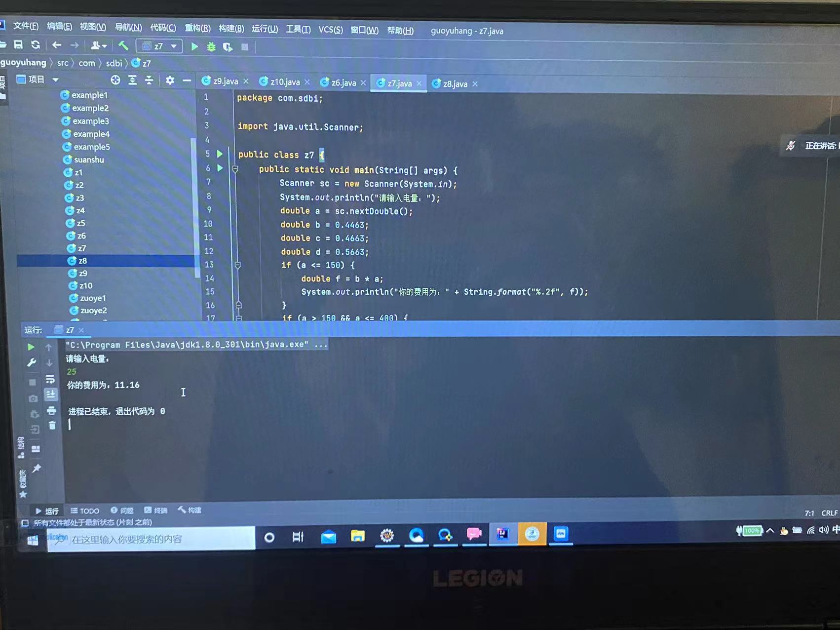Open the Windows Start menu
840x630 pixels.
[x=33, y=540]
